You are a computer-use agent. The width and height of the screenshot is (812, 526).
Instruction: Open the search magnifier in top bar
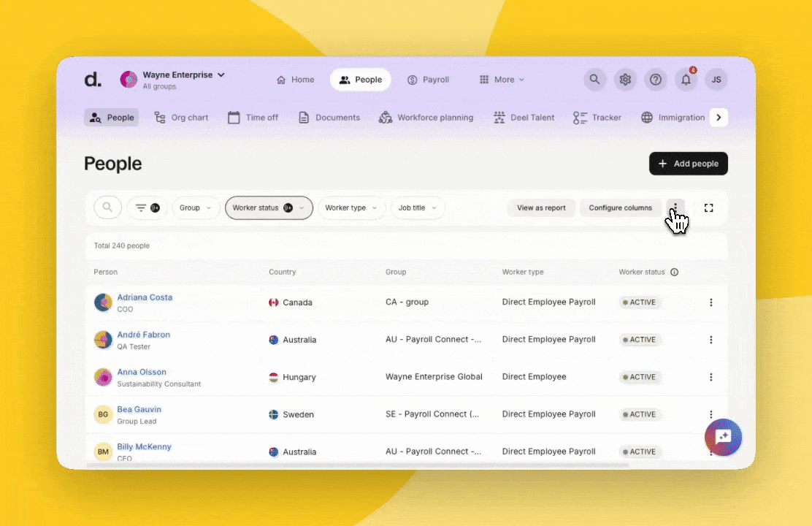[x=594, y=80]
